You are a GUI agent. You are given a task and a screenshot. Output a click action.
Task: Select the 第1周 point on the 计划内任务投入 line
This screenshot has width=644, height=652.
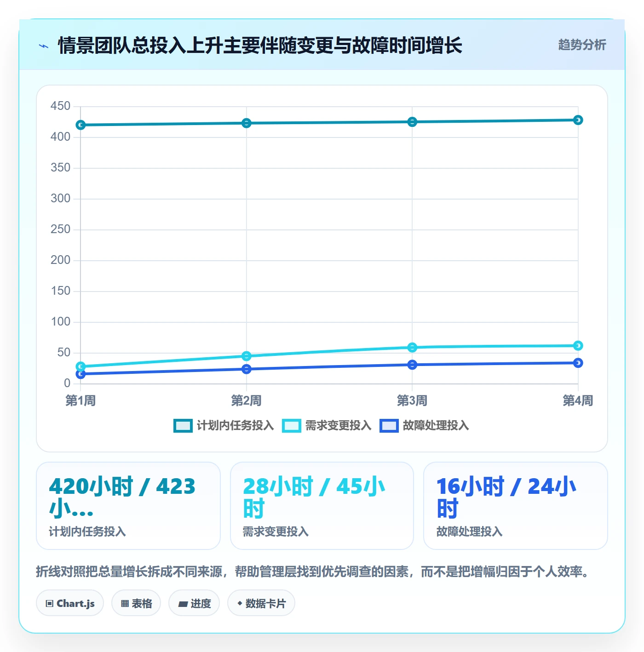click(x=80, y=125)
